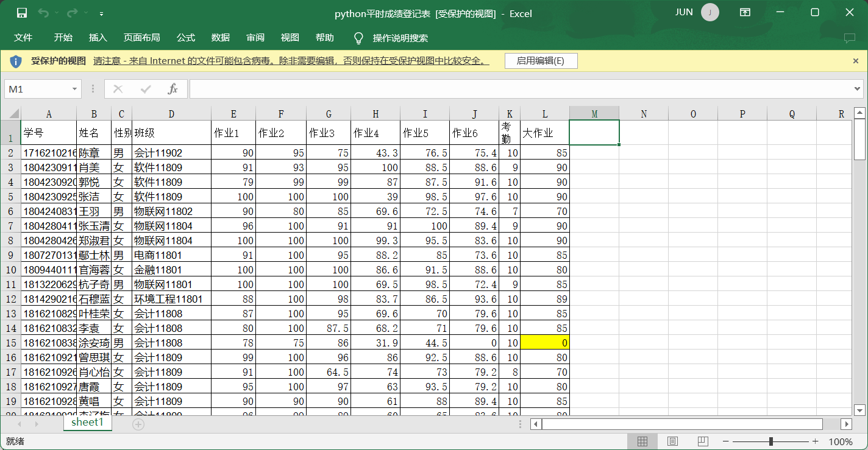Select column D header
This screenshot has height=450, width=868.
coord(171,113)
